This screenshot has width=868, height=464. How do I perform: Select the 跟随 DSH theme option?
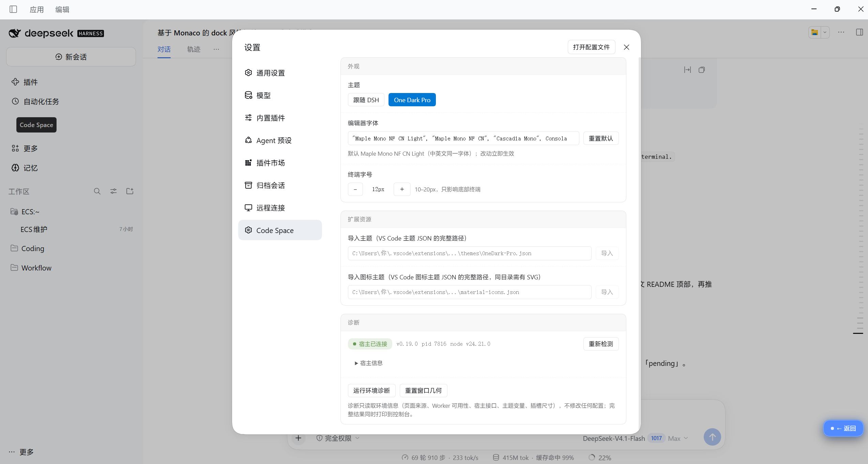coord(366,100)
